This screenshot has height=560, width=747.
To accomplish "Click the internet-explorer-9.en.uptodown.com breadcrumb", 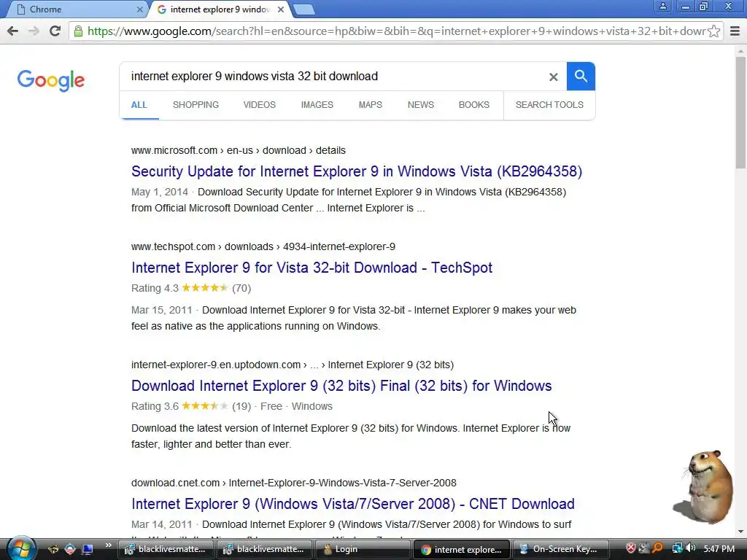I will tap(293, 365).
